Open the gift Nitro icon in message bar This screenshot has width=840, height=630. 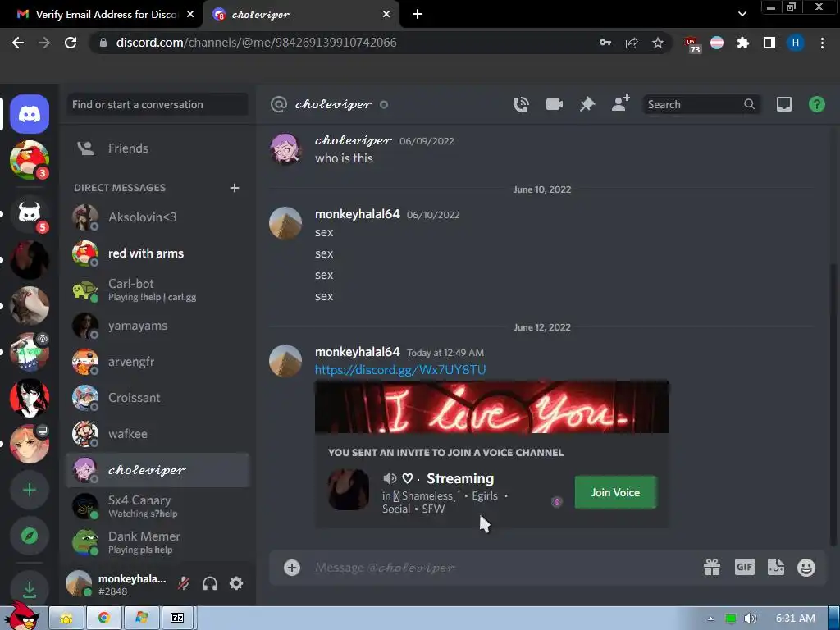tap(711, 568)
